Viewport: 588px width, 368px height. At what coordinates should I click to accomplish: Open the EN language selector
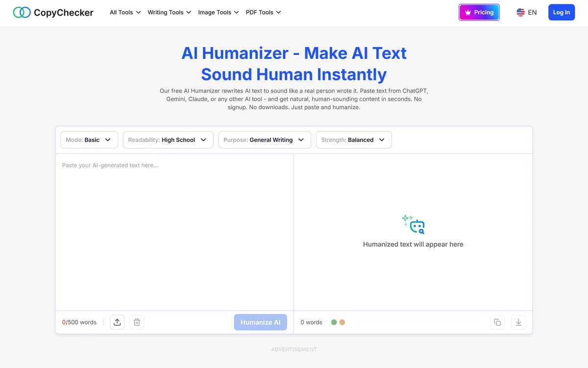527,12
